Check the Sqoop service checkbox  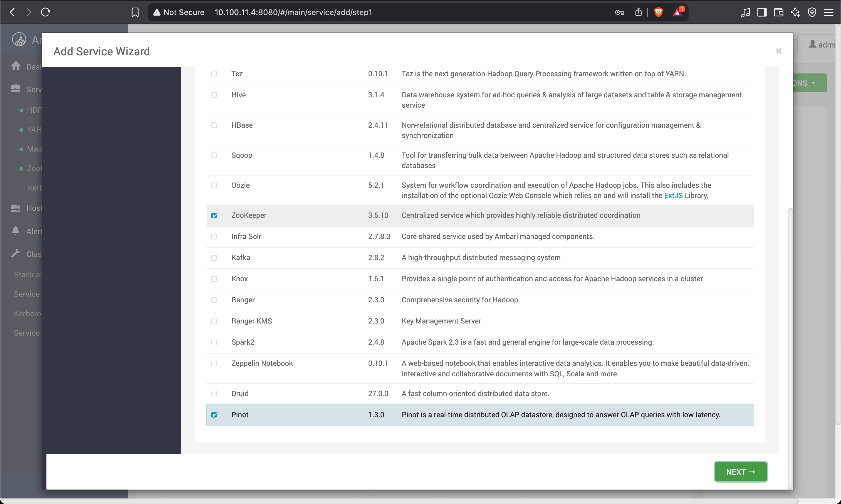click(x=214, y=155)
